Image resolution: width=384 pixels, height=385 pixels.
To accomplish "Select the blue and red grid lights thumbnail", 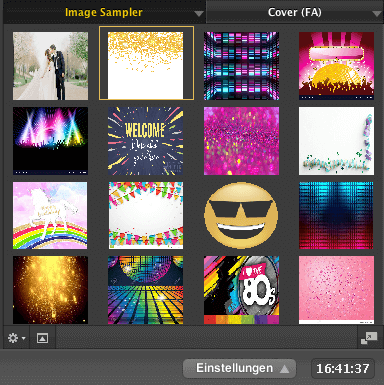I will (x=336, y=216).
